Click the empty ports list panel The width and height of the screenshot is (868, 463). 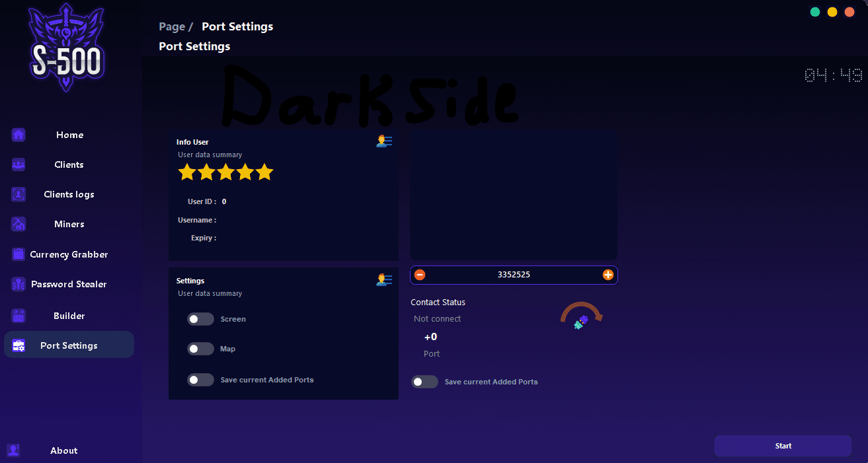[514, 195]
